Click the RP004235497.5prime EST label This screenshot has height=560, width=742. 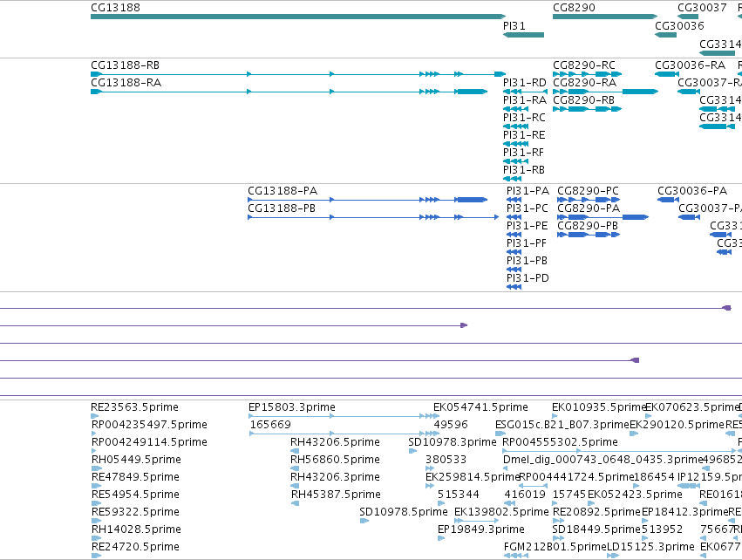(x=150, y=425)
